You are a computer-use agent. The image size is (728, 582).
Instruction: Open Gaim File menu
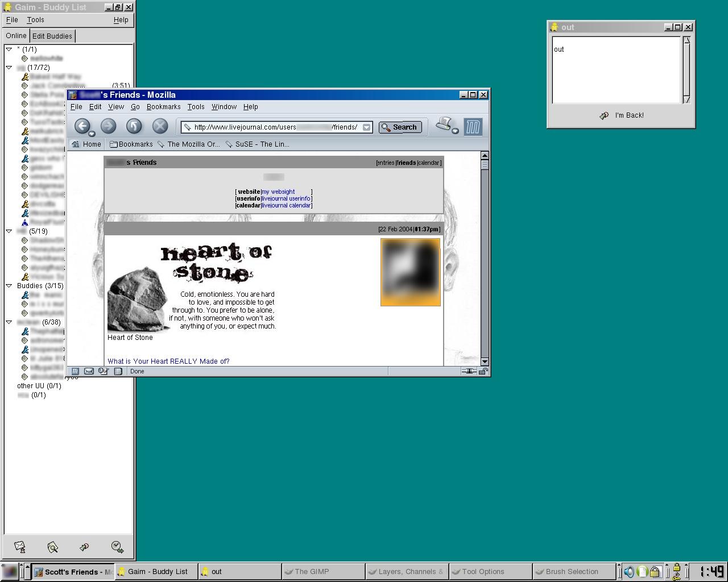(x=12, y=20)
